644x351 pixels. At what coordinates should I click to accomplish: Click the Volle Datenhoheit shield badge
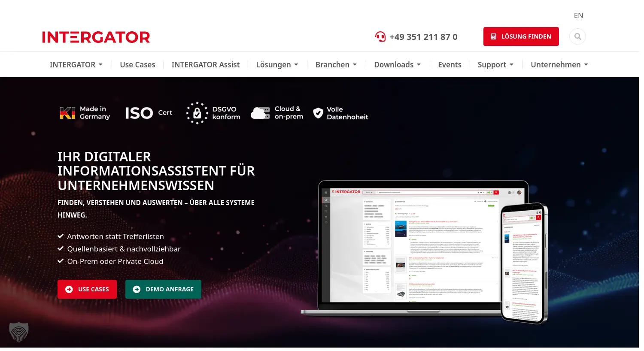340,113
